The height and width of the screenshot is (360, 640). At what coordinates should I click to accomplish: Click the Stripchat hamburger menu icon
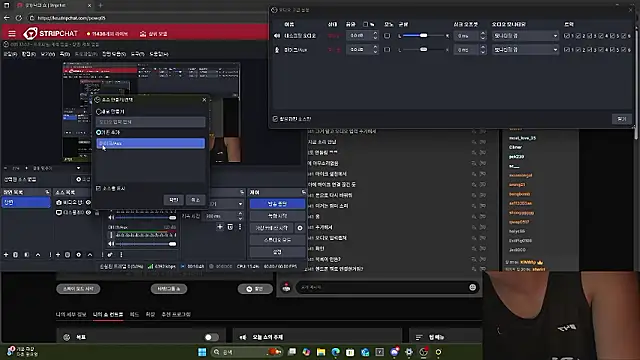click(x=12, y=33)
